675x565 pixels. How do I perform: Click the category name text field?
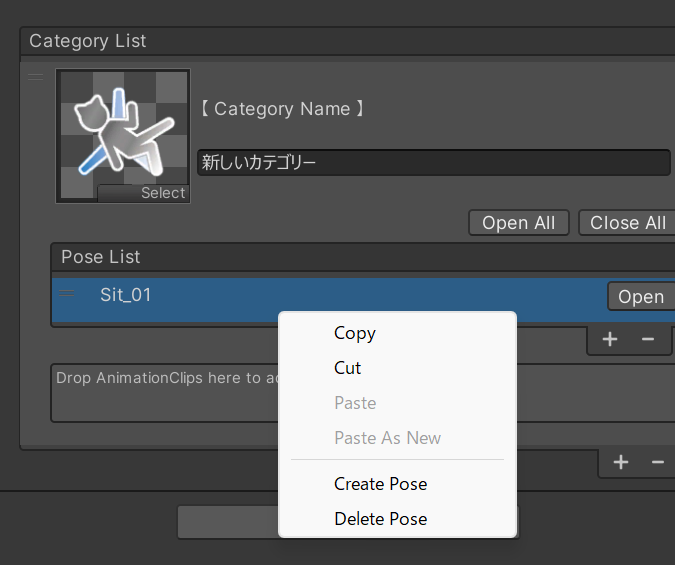(433, 162)
